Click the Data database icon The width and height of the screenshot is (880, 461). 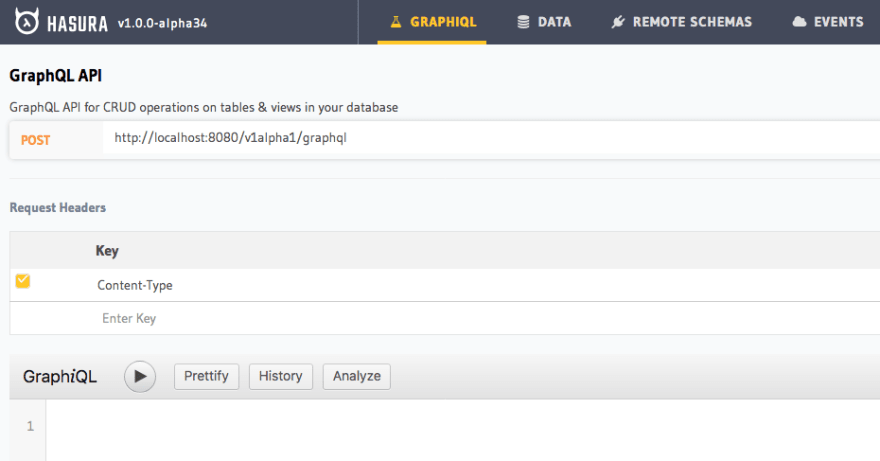click(x=523, y=22)
